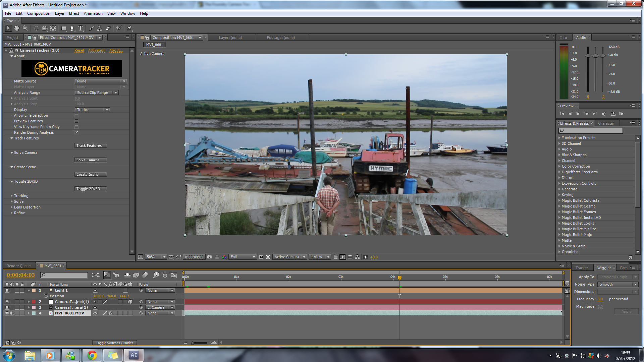Image resolution: width=644 pixels, height=362 pixels.
Task: Toggle the Play button in Preview
Action: pyautogui.click(x=578, y=114)
